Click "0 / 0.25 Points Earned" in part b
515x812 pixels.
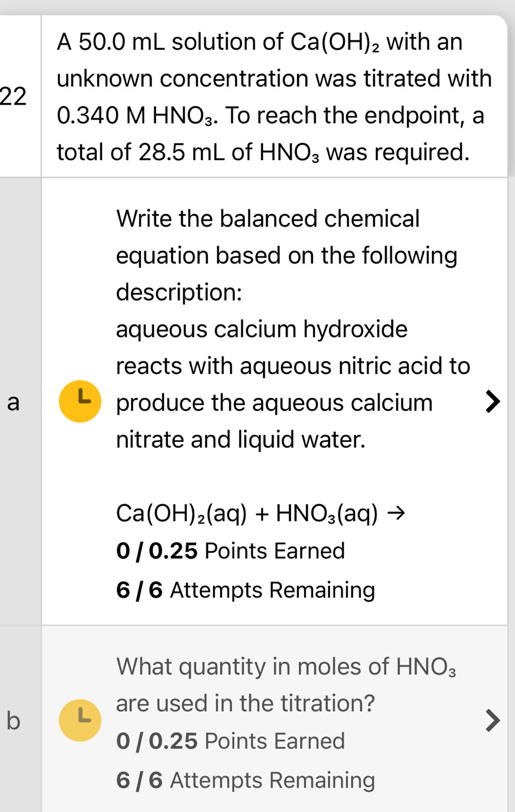pos(230,741)
